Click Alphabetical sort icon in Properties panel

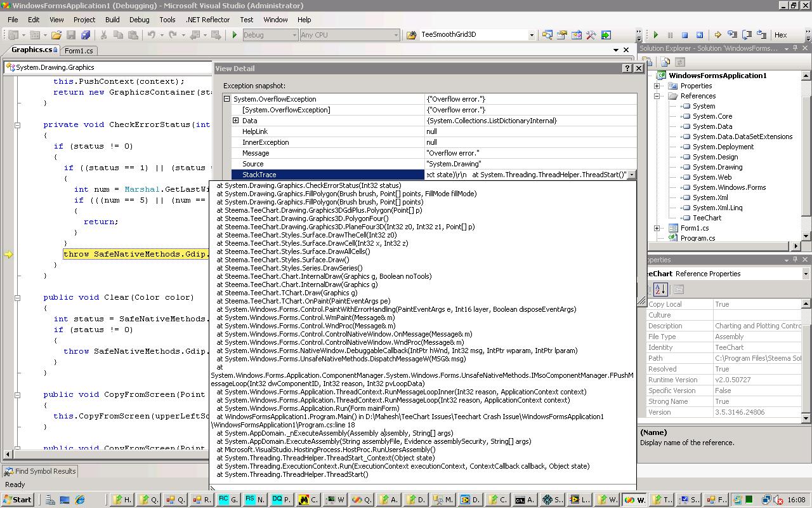tap(660, 290)
